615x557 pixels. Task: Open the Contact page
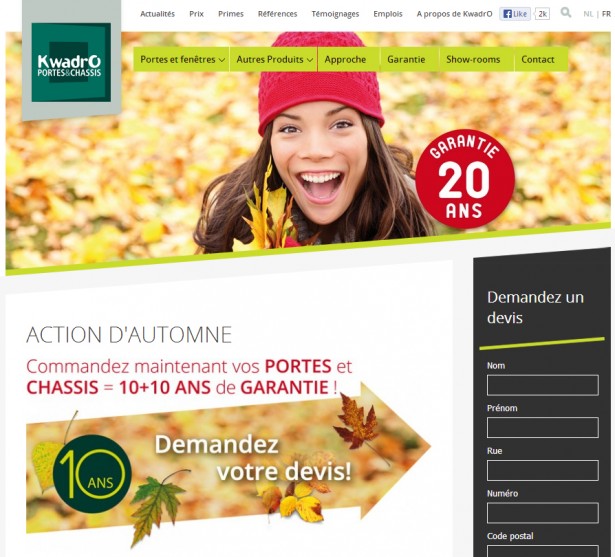click(538, 59)
